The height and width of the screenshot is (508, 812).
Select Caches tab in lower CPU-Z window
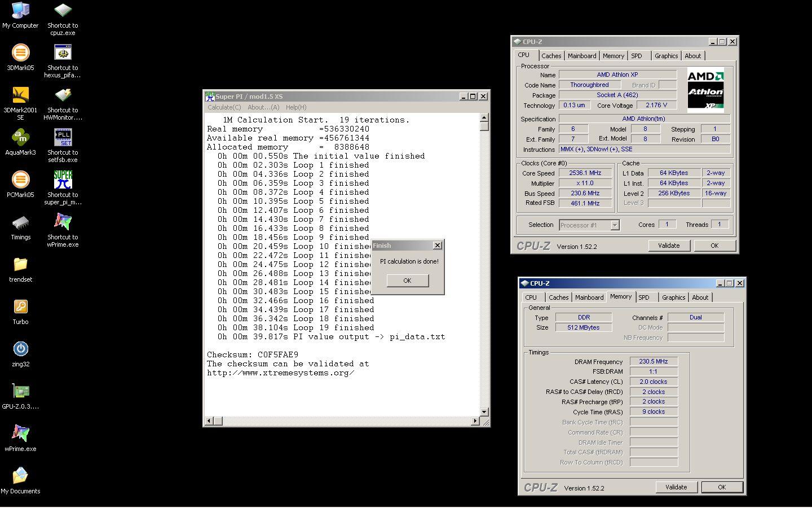tap(558, 297)
